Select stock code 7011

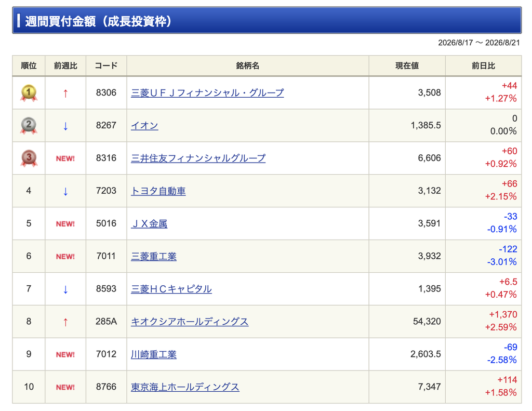pyautogui.click(x=106, y=256)
